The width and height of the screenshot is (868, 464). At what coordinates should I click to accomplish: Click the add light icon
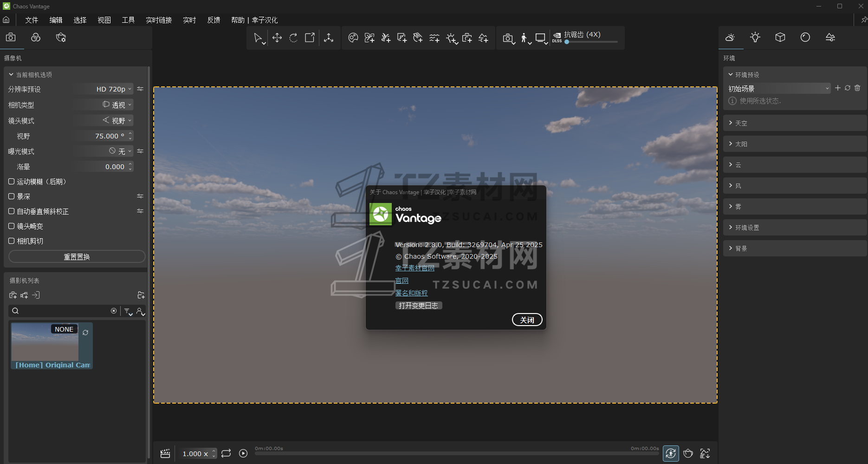click(x=451, y=38)
